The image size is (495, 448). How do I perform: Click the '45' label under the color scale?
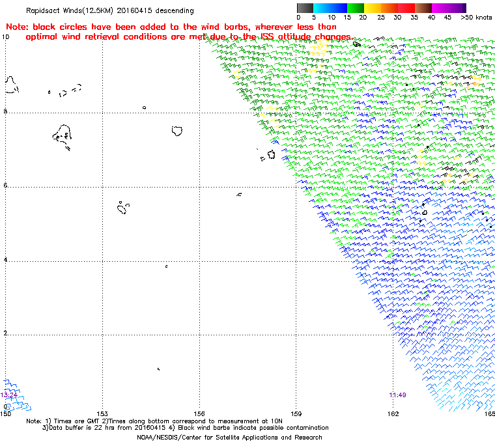point(447,18)
